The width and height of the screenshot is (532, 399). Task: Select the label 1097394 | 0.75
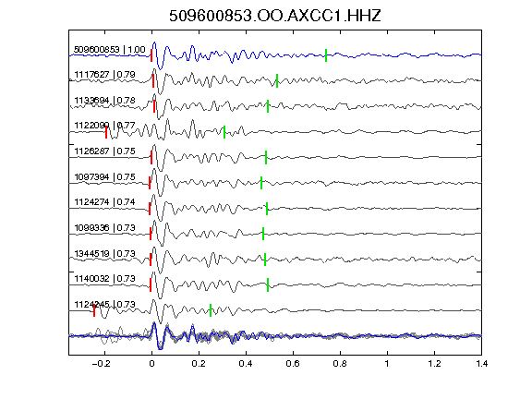[x=104, y=177]
